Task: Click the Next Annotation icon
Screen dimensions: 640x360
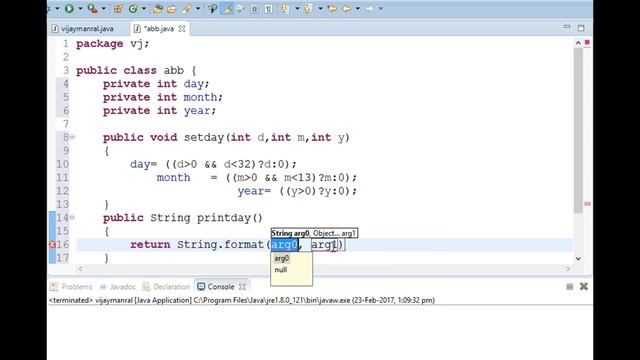Action: (x=284, y=8)
